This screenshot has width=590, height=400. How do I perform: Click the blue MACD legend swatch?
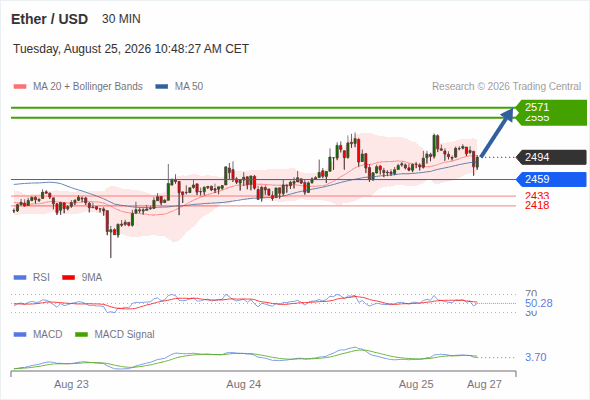(20, 335)
